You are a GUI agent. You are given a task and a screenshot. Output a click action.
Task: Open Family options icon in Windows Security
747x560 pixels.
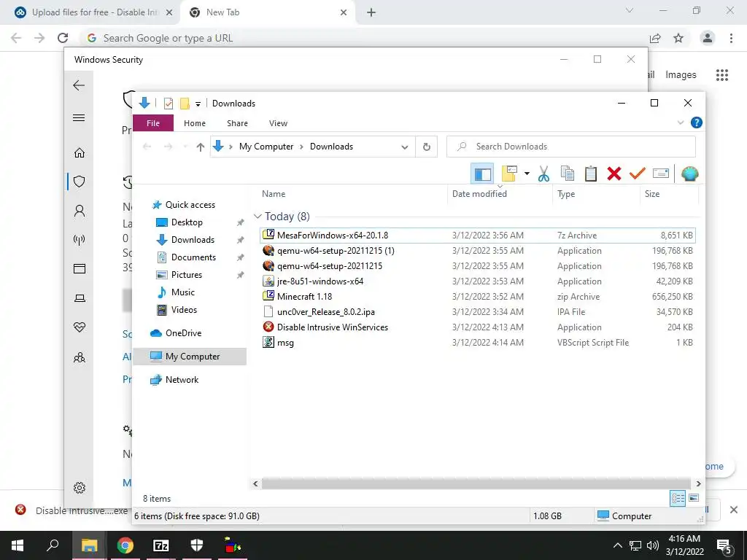pyautogui.click(x=79, y=357)
